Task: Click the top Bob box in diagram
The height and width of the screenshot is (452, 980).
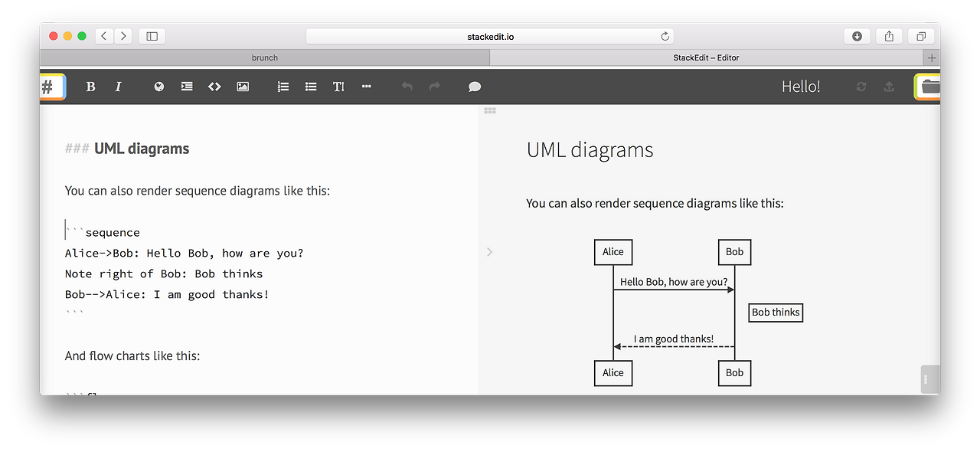Action: [x=734, y=252]
